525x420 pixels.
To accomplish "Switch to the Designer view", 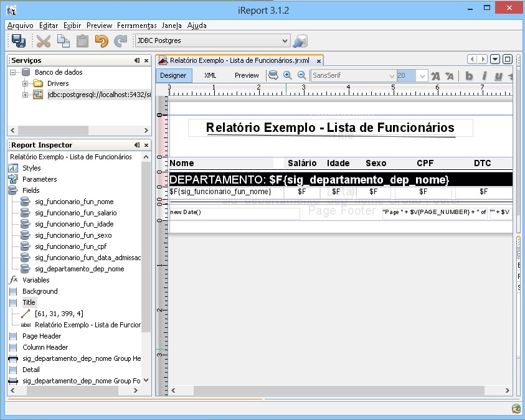I will pyautogui.click(x=173, y=75).
